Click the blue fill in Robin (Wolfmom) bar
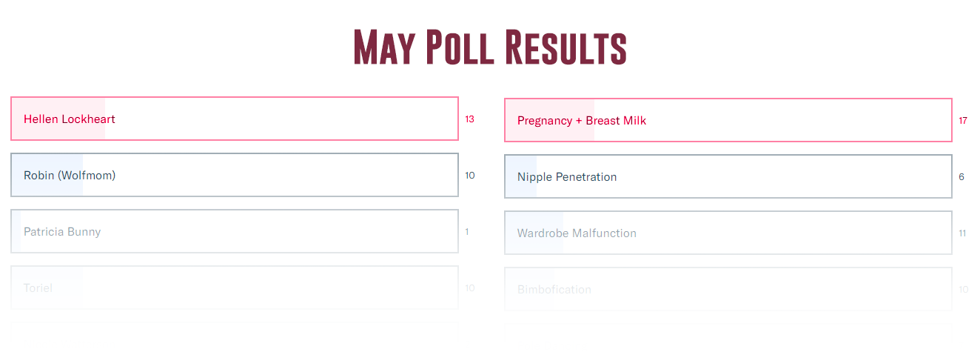The image size is (980, 352). [x=47, y=188]
